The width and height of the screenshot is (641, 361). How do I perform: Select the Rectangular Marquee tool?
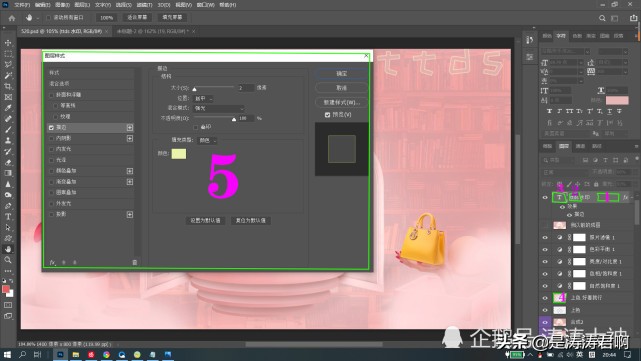tap(8, 54)
